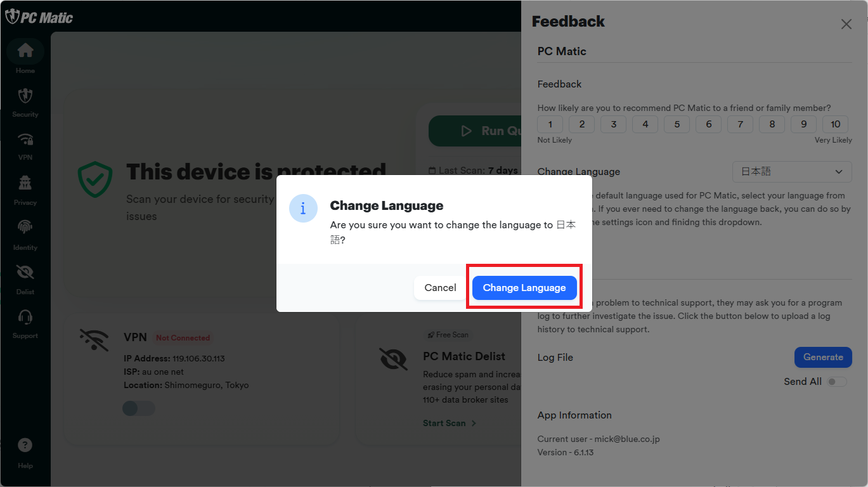
Task: Generate the log file
Action: pos(823,357)
